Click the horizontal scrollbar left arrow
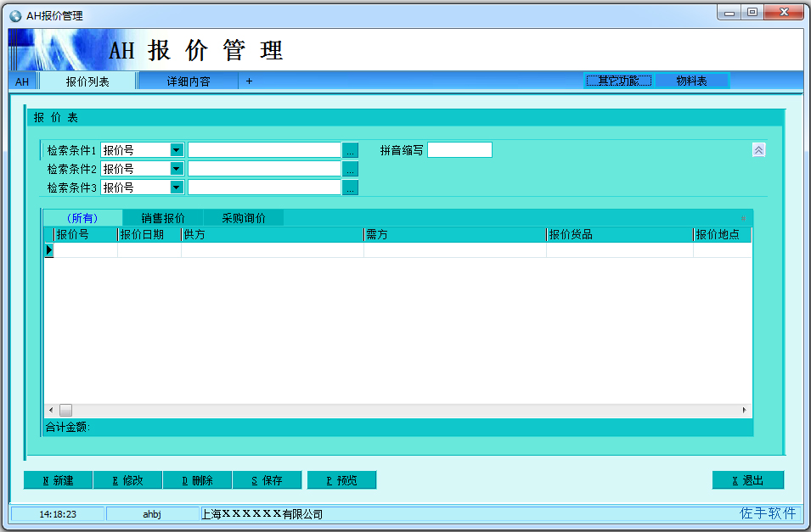Viewport: 811px width, 532px height. 51,410
